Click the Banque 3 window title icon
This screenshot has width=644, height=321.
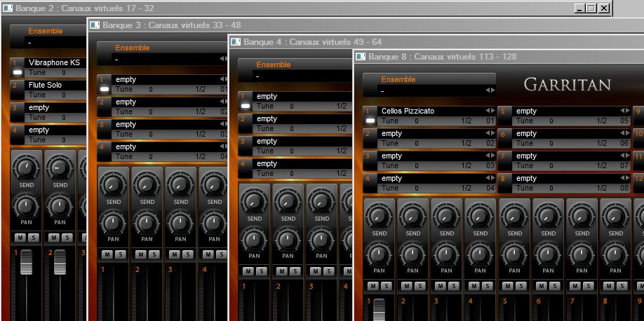coord(95,25)
